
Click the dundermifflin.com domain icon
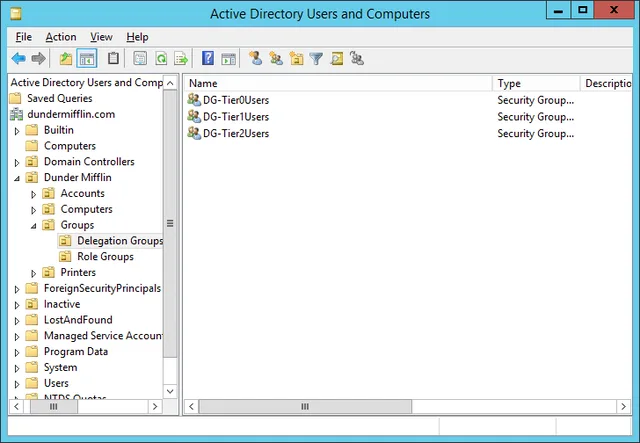[16, 114]
